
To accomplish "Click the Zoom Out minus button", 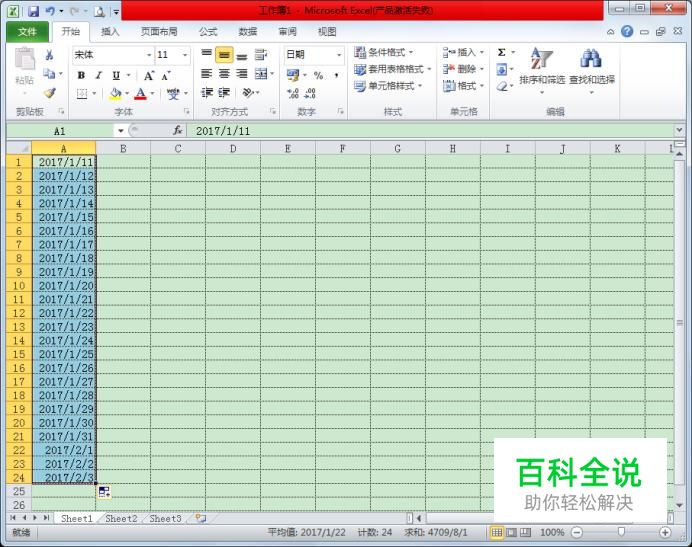I will [x=577, y=532].
